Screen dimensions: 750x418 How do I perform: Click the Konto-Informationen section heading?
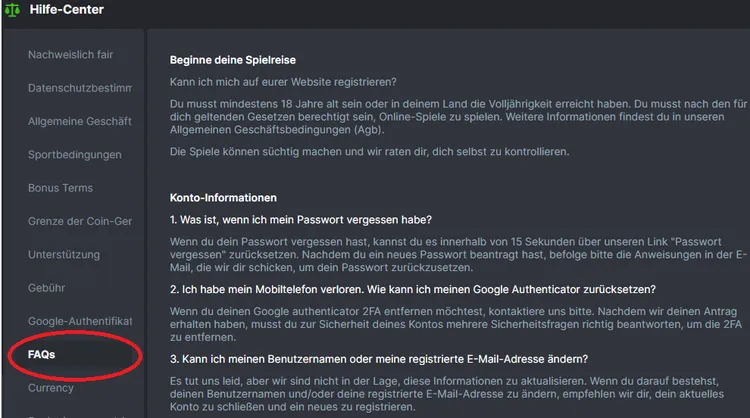pyautogui.click(x=223, y=198)
